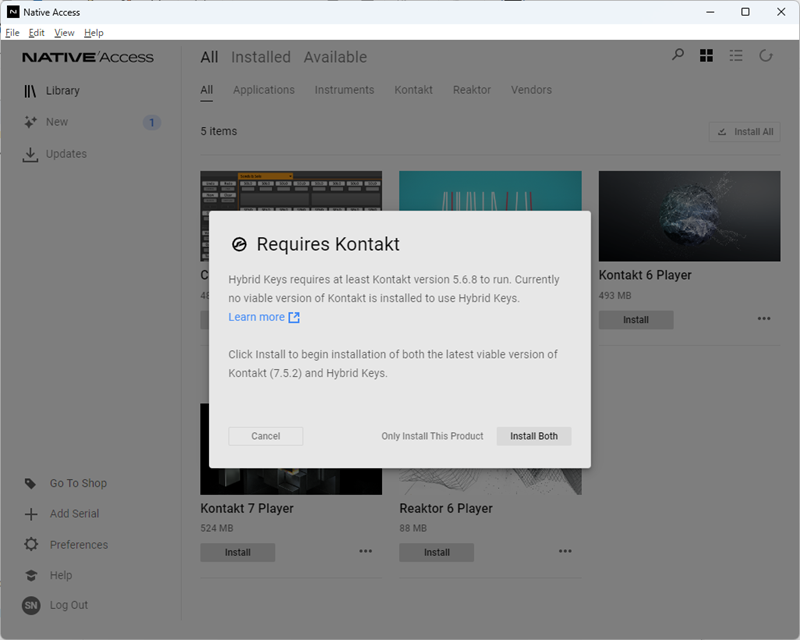Install Reaktor 6 Player
The width and height of the screenshot is (800, 640).
click(437, 553)
